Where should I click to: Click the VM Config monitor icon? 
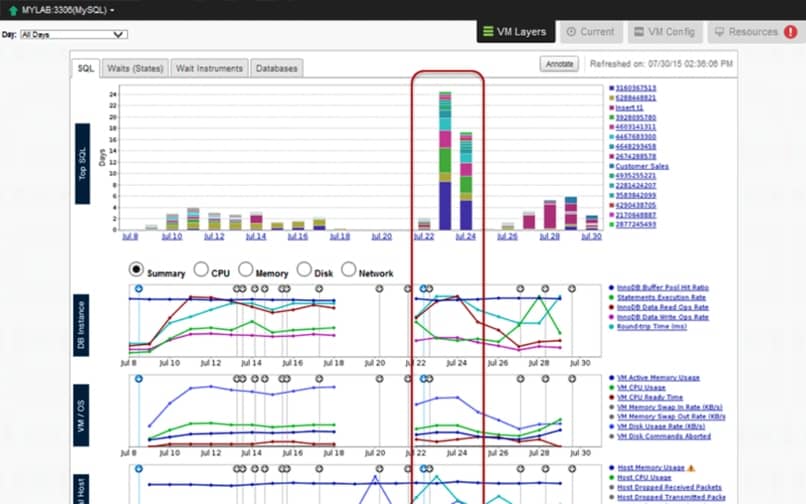[638, 32]
